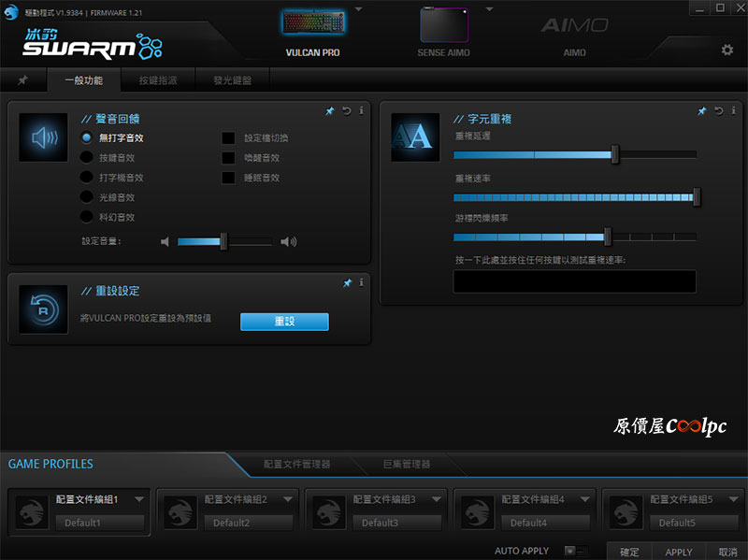This screenshot has height=560, width=748.
Task: Expand the 配置文件編組1 dropdown
Action: click(139, 499)
